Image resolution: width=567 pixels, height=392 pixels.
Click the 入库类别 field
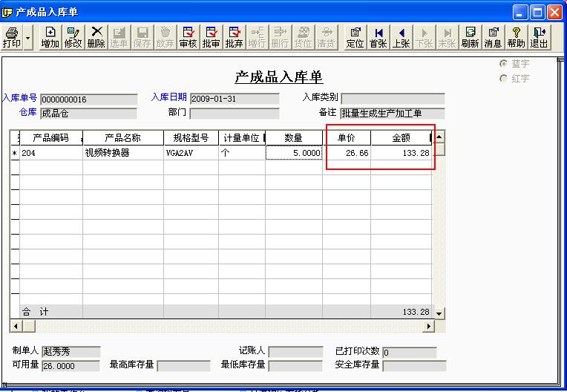coord(393,99)
